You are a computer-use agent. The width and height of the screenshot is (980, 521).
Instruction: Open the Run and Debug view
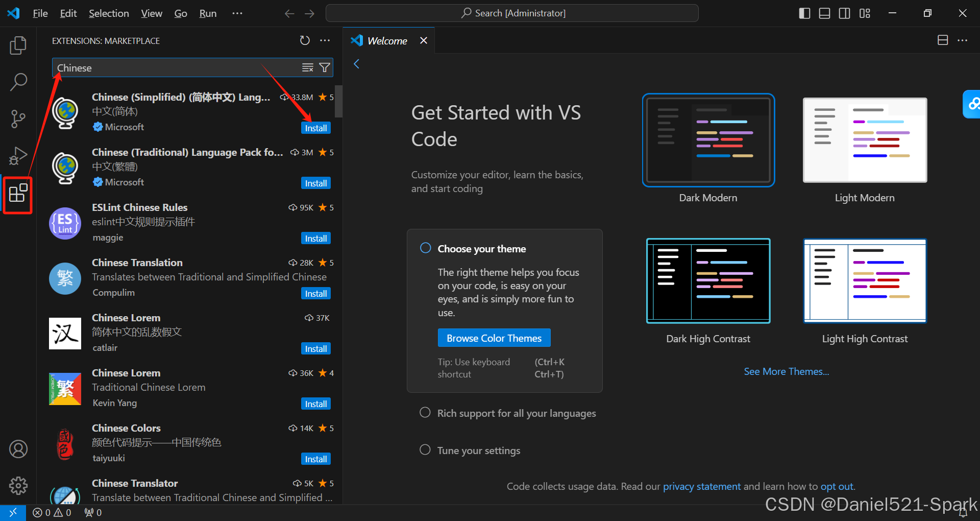(18, 155)
